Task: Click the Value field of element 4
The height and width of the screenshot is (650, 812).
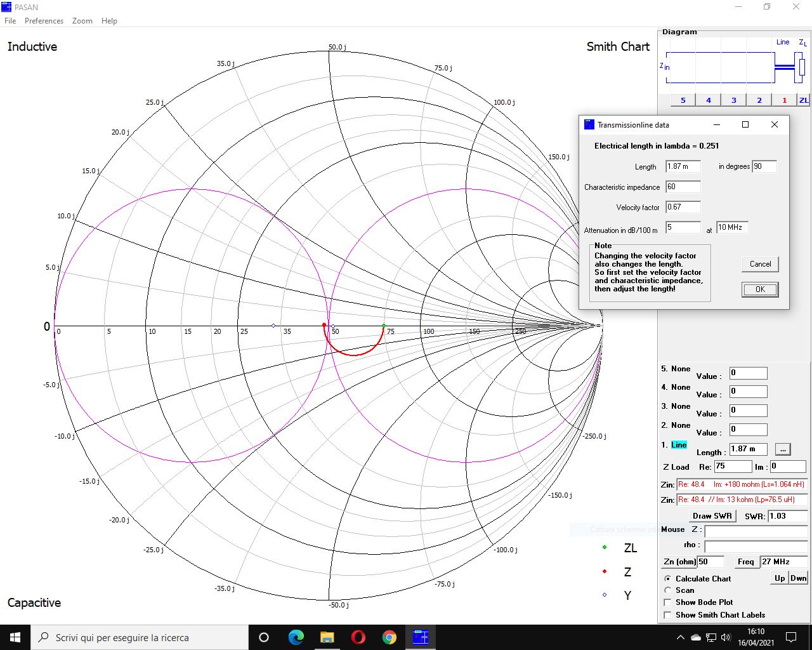Action: tap(748, 391)
